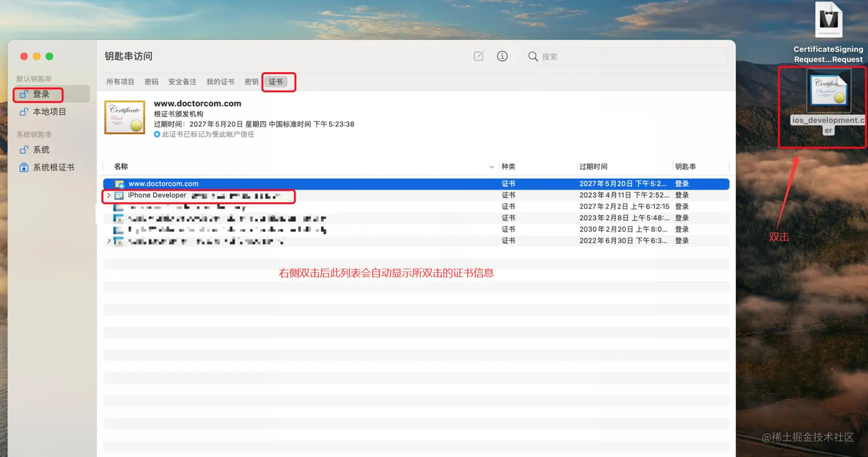Click the locked icon beside 系统根证书
Image resolution: width=868 pixels, height=457 pixels.
click(x=24, y=168)
